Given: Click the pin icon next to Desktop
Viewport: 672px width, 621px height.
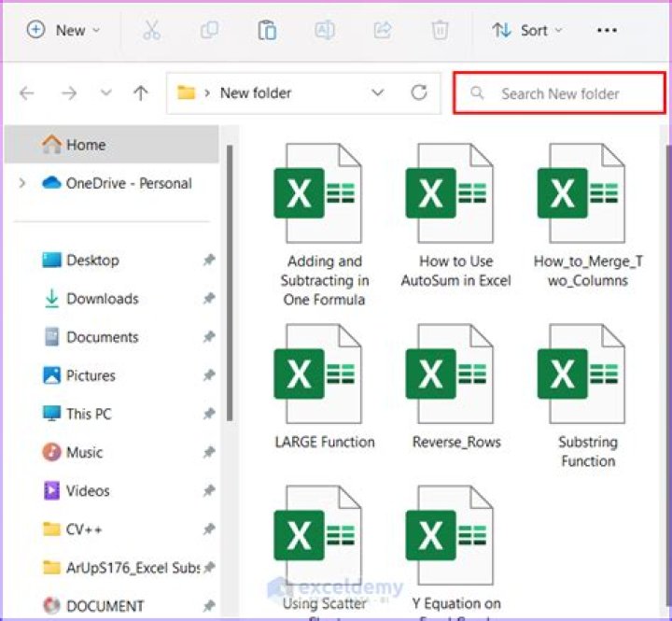Looking at the screenshot, I should [x=209, y=260].
